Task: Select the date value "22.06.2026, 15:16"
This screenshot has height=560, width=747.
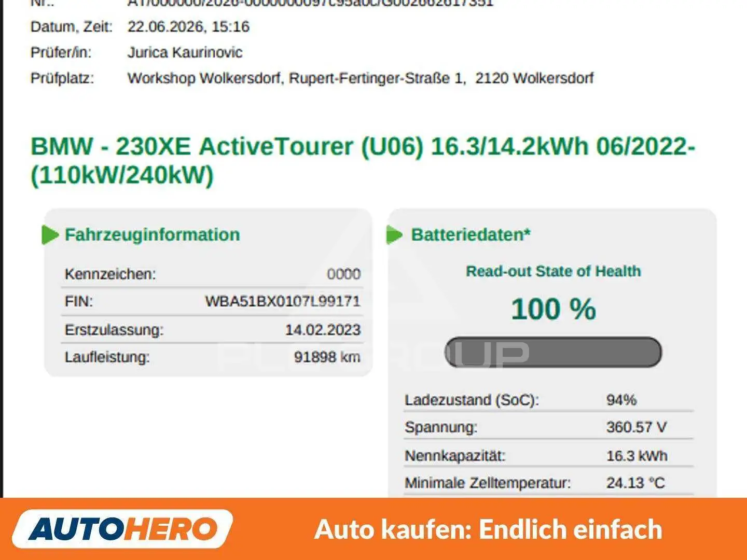Action: pos(188,26)
